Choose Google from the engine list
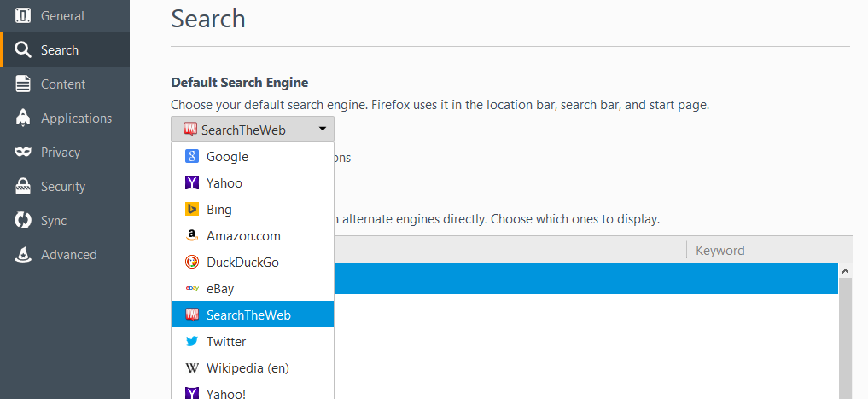868x399 pixels. pyautogui.click(x=227, y=157)
